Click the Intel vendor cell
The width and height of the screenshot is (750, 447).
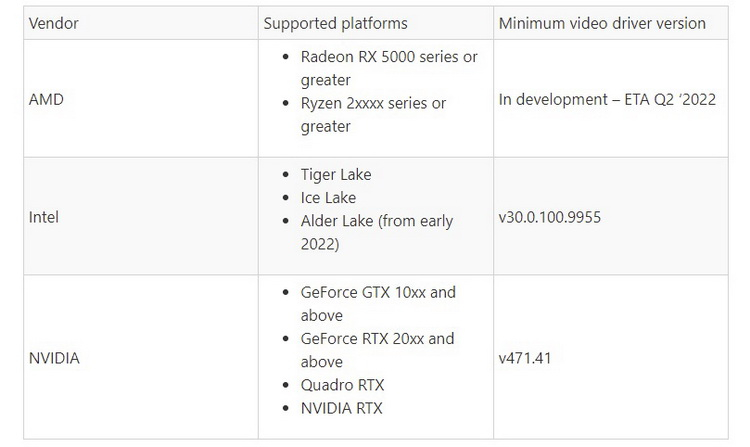click(x=44, y=216)
